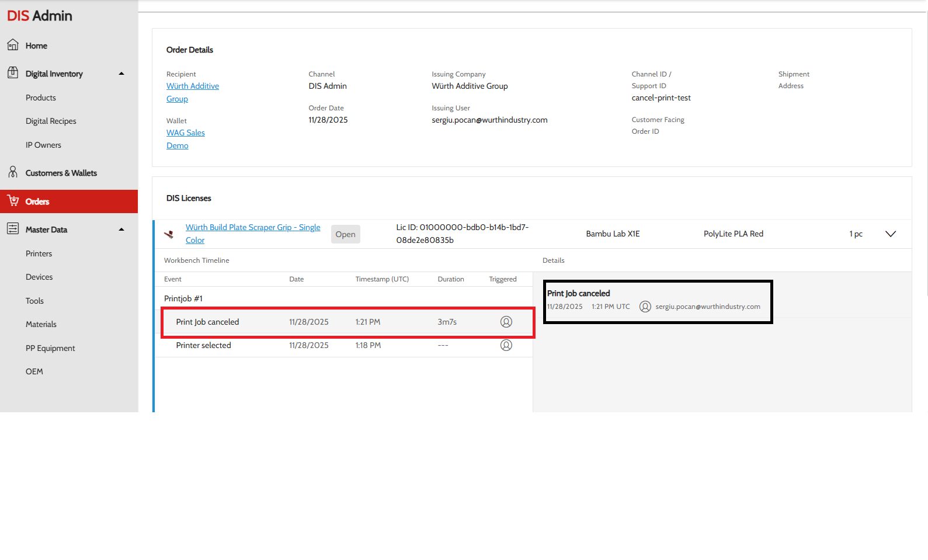Collapse the license row chevron
Screen dimensions: 928x560
coord(890,234)
